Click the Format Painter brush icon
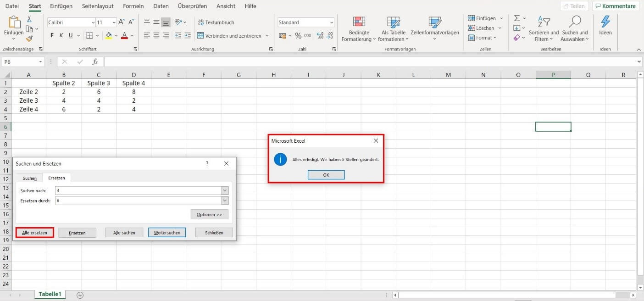The height and width of the screenshot is (301, 644). [x=29, y=39]
